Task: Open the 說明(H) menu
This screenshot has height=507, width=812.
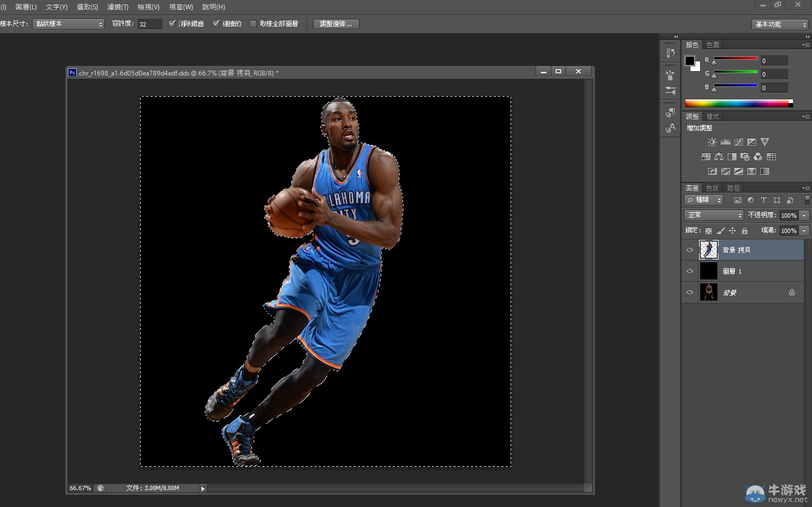Action: coord(213,7)
